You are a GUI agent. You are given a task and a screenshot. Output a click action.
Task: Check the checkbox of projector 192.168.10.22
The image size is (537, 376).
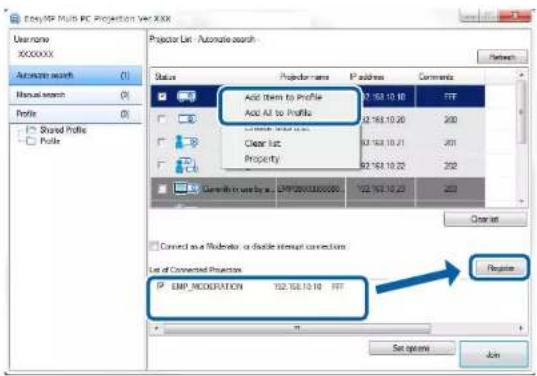click(161, 165)
